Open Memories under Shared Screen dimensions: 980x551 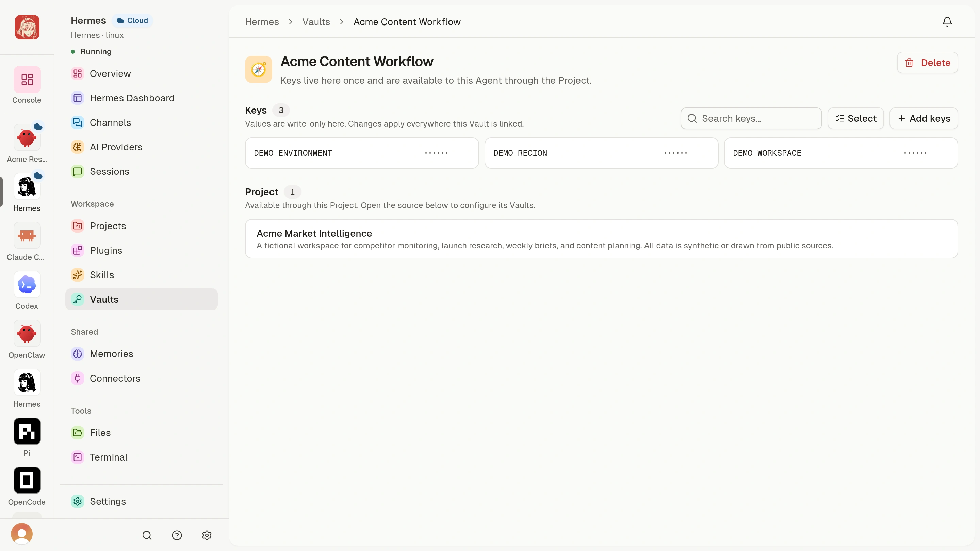pos(142,354)
